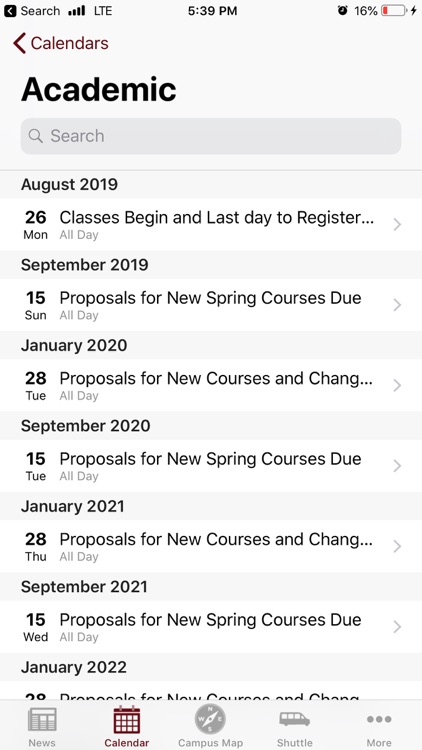This screenshot has width=422, height=750.
Task: Select the Calendar tab icon
Action: [x=127, y=719]
